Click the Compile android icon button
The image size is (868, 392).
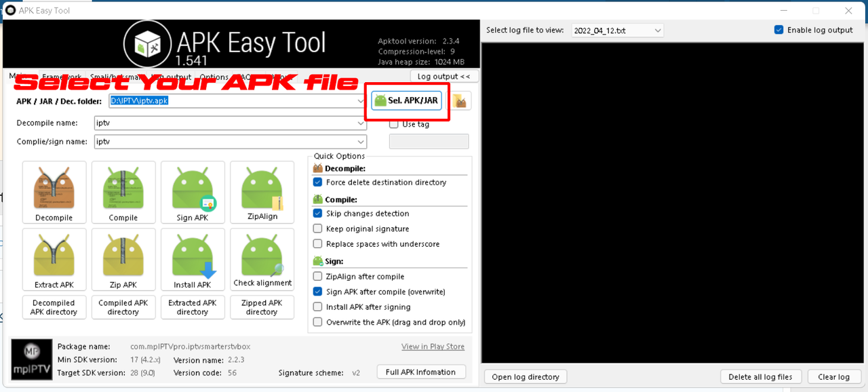click(123, 192)
